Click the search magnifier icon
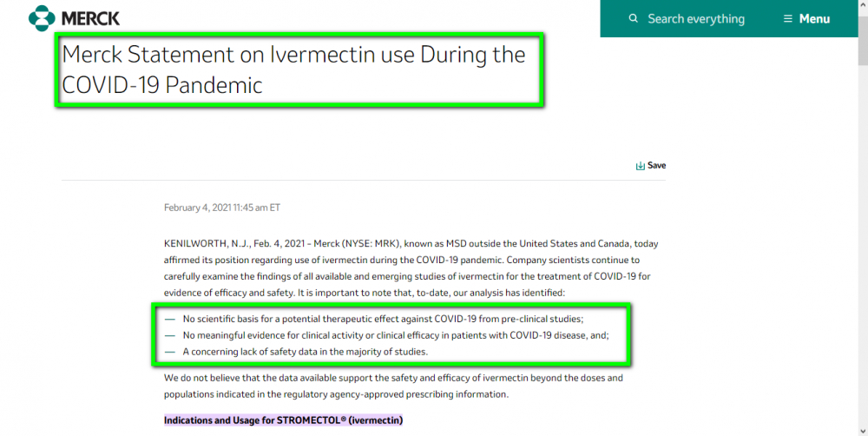The image size is (868, 436). click(634, 18)
